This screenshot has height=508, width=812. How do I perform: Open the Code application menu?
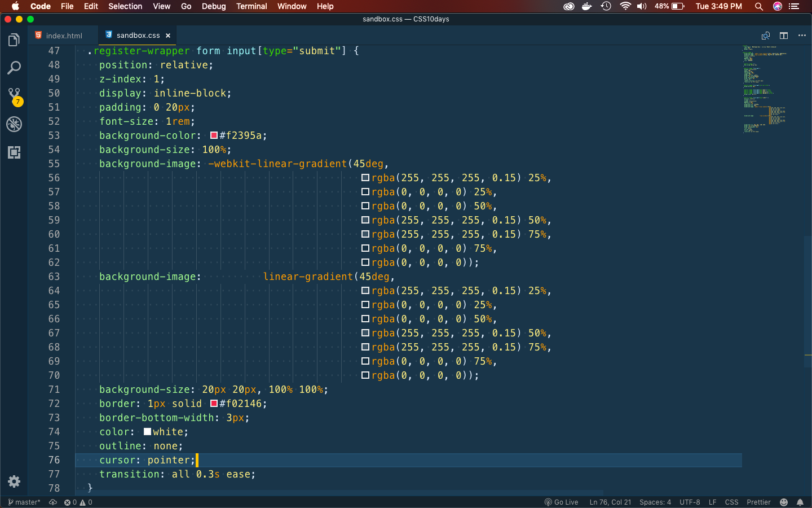(41, 6)
